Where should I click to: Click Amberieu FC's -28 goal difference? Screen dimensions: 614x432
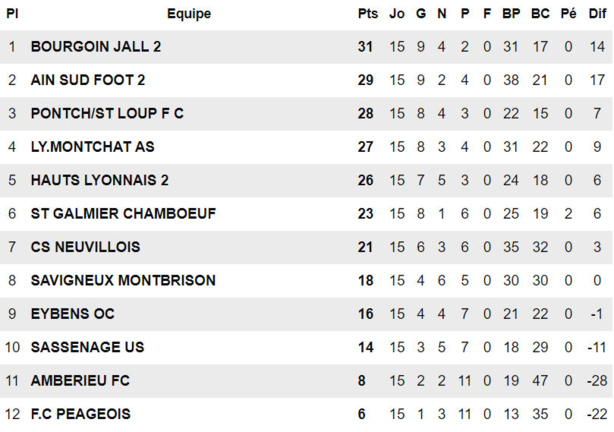(598, 380)
